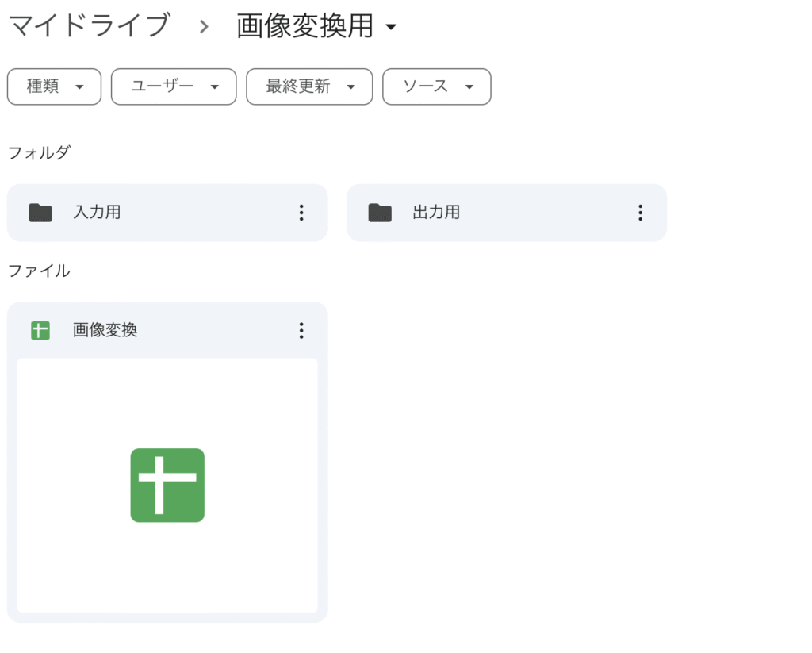Expand the 画像変換用 folder title dropdown arrow
Screen dimensions: 812x653
coord(392,26)
